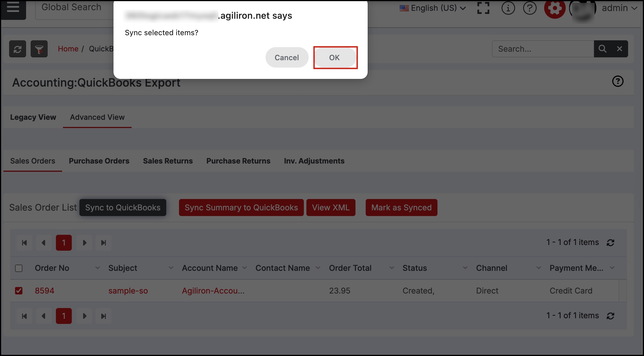Open the Order No column menu

[x=97, y=268]
